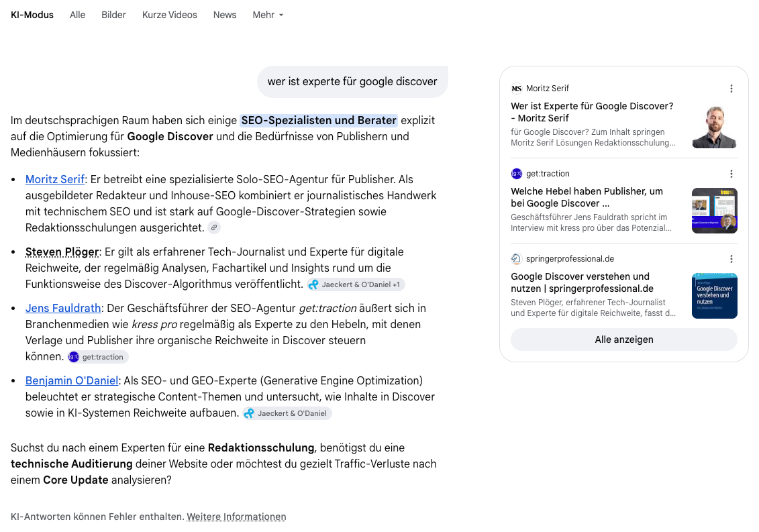Open the Jaeckert & O'Daniel chip after Reichweite aufbauen
759x532 pixels.
click(287, 413)
